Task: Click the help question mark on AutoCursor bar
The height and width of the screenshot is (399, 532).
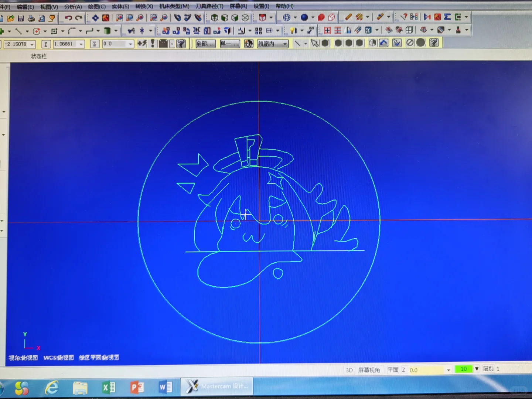Action: [181, 44]
